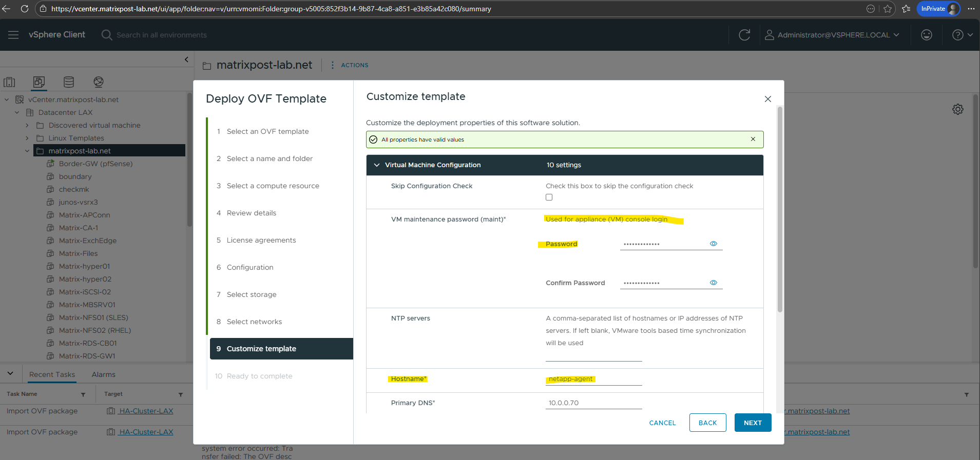Enable the Skip Configuration Check checkbox

(549, 197)
